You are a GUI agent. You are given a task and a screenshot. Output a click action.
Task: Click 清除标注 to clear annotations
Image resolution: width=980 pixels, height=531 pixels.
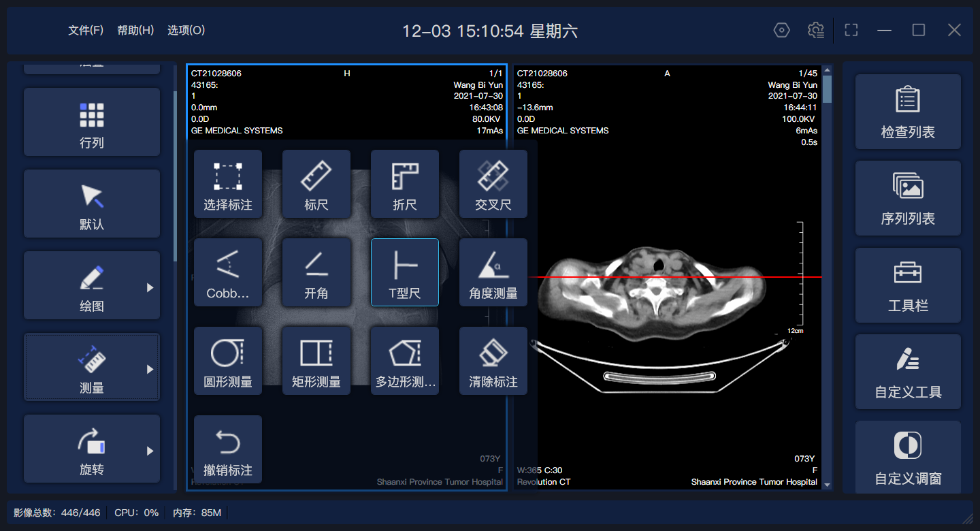[493, 361]
